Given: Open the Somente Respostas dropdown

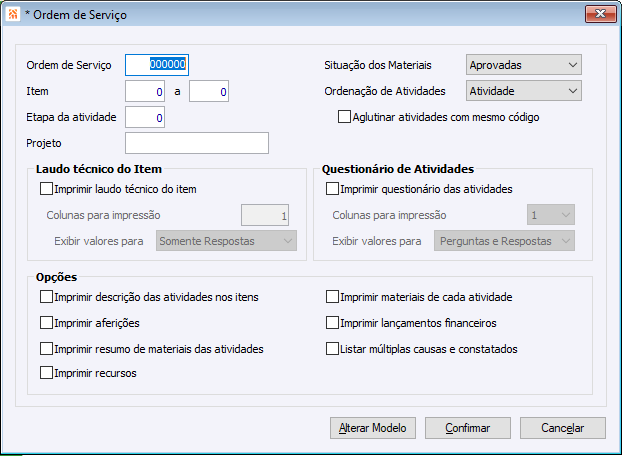Looking at the screenshot, I should click(x=226, y=241).
